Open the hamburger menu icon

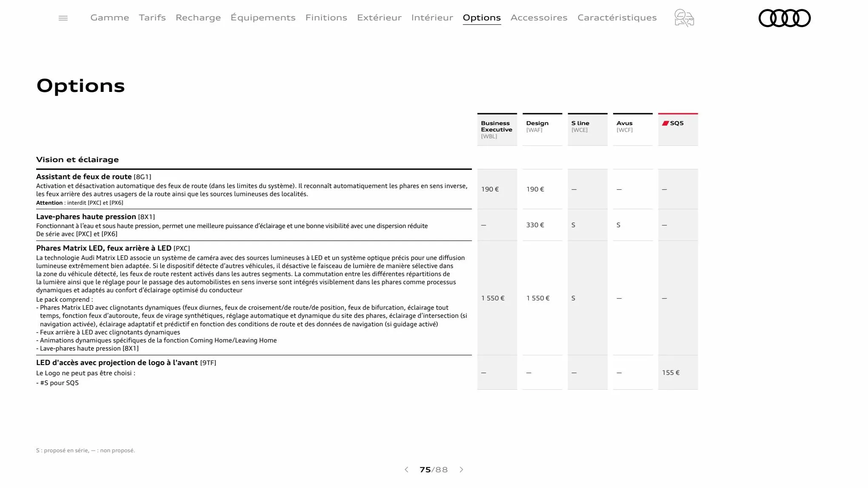tap(63, 18)
